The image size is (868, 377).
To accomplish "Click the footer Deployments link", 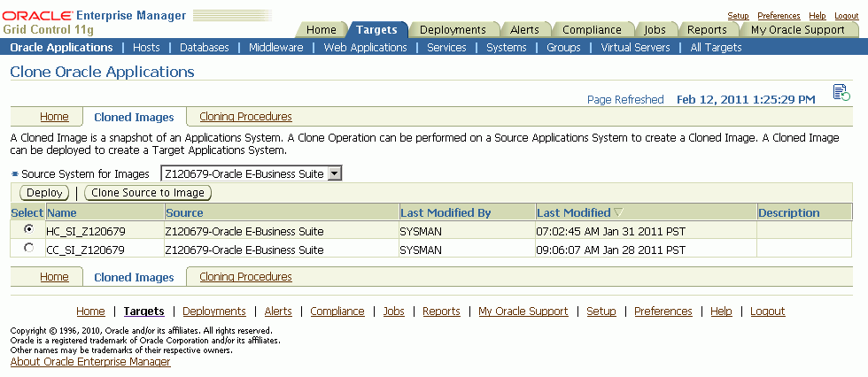I will (214, 312).
